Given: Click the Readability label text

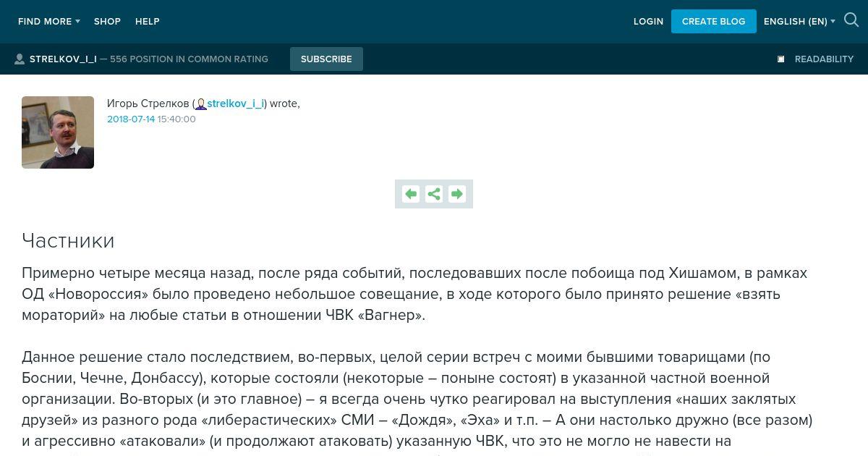Looking at the screenshot, I should point(824,59).
